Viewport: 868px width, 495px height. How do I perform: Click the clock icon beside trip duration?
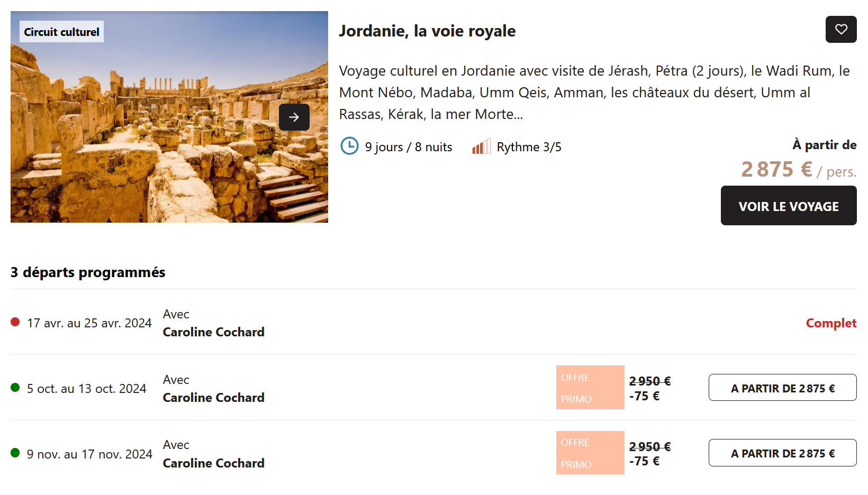[349, 146]
